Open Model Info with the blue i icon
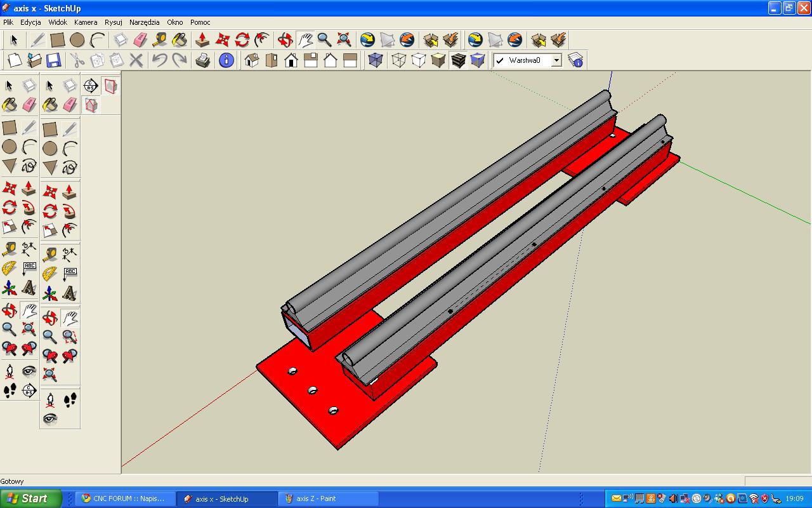Viewport: 812px width, 508px height. (226, 60)
